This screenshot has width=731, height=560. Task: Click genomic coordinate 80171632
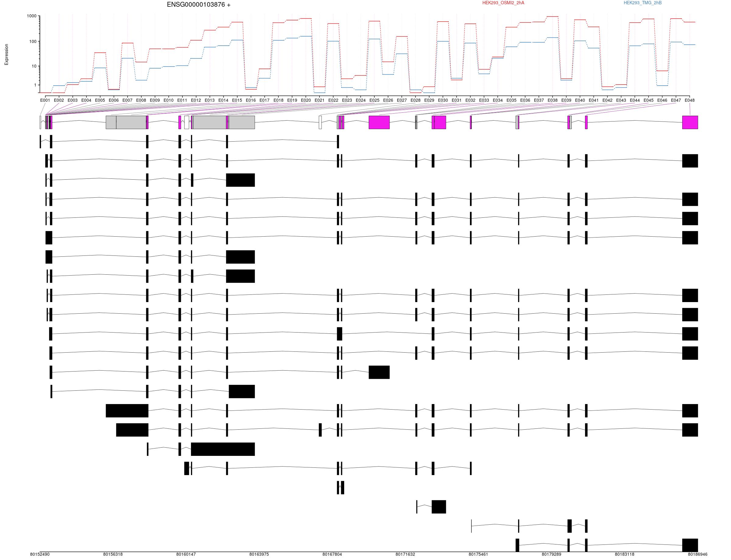(405, 554)
